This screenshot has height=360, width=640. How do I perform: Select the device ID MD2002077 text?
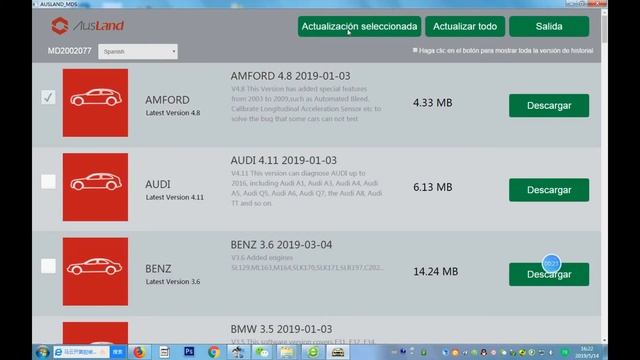click(69, 51)
